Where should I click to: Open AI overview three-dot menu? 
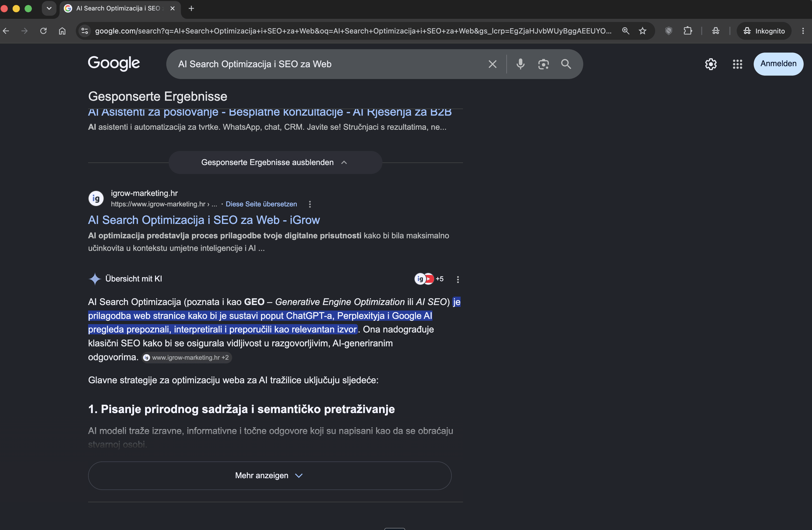coord(458,280)
